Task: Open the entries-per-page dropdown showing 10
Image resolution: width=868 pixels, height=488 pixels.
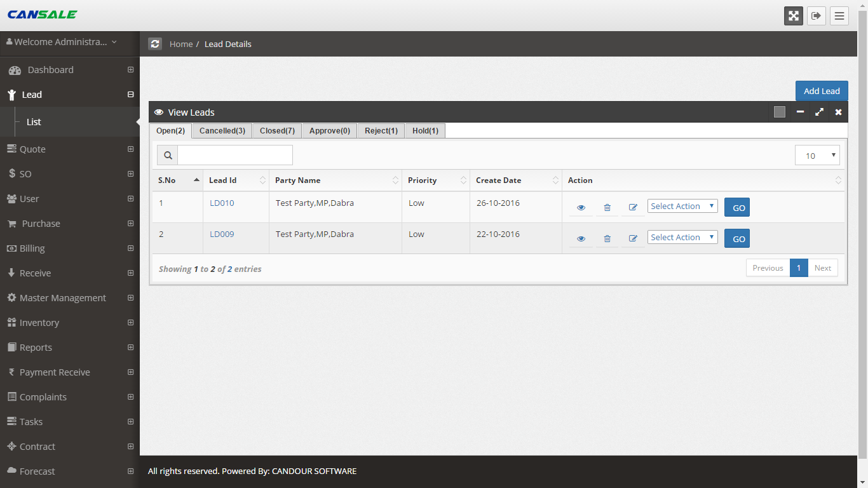Action: [817, 155]
